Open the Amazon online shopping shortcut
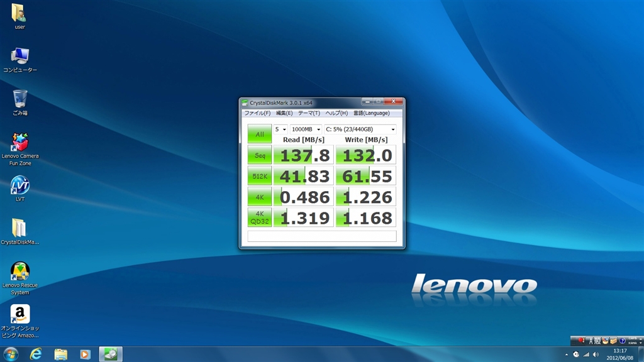This screenshot has width=644, height=362. point(19,321)
